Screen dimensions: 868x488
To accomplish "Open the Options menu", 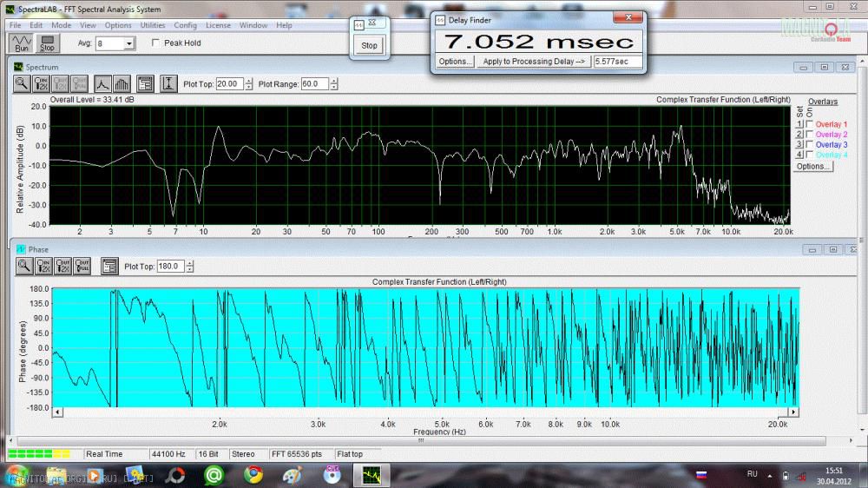I will point(118,25).
